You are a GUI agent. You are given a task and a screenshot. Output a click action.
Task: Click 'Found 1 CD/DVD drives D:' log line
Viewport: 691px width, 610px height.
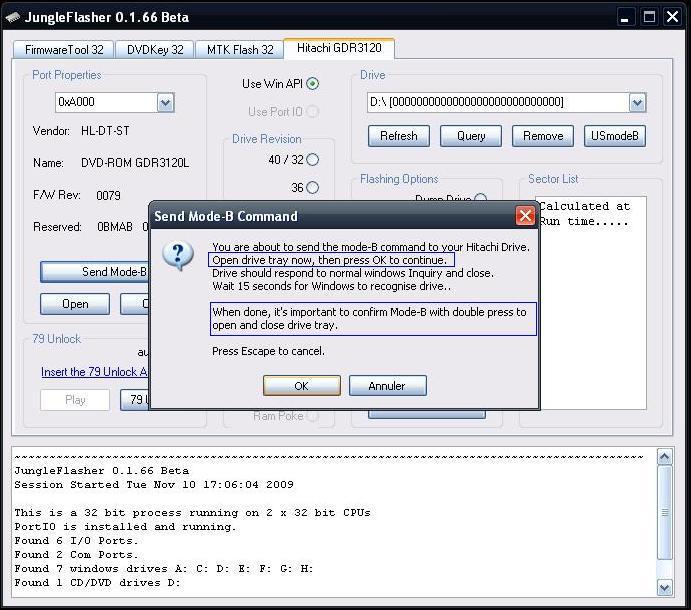tap(97, 583)
